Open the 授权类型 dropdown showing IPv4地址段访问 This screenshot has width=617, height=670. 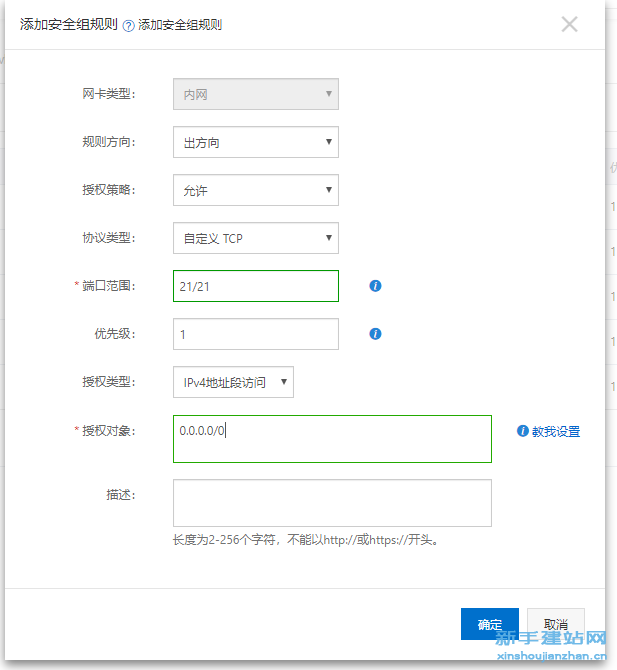click(x=233, y=382)
